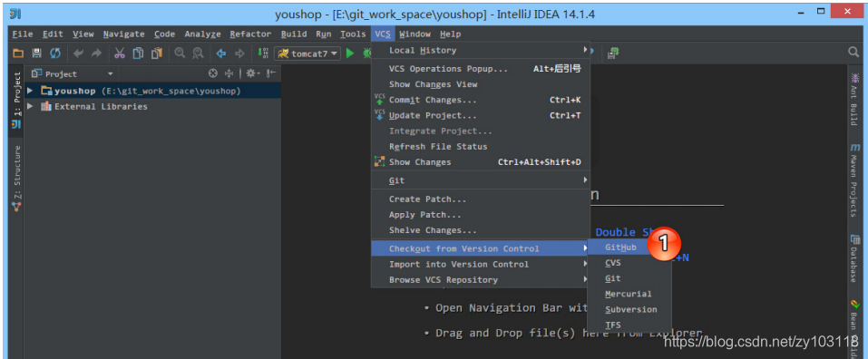Image resolution: width=868 pixels, height=359 pixels.
Task: Click the Copy icon in toolbar
Action: 138,53
